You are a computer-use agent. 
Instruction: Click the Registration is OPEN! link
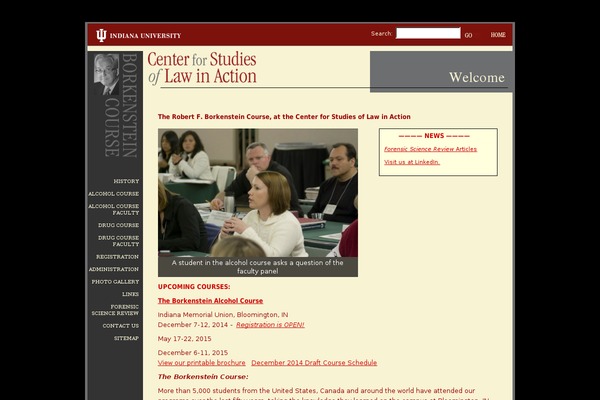click(270, 325)
